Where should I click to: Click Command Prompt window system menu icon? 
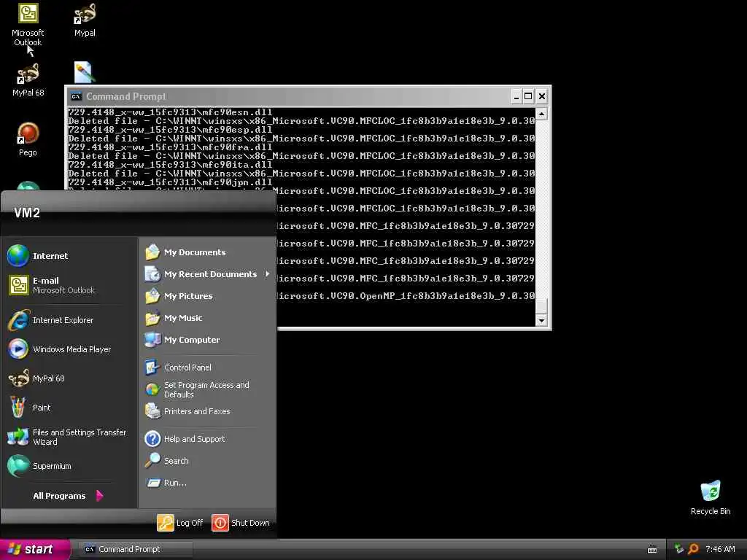pos(76,97)
